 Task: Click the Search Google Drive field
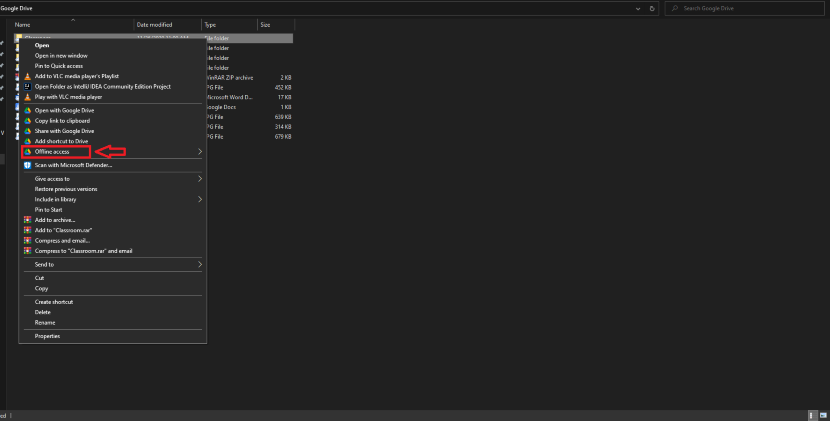(744, 8)
